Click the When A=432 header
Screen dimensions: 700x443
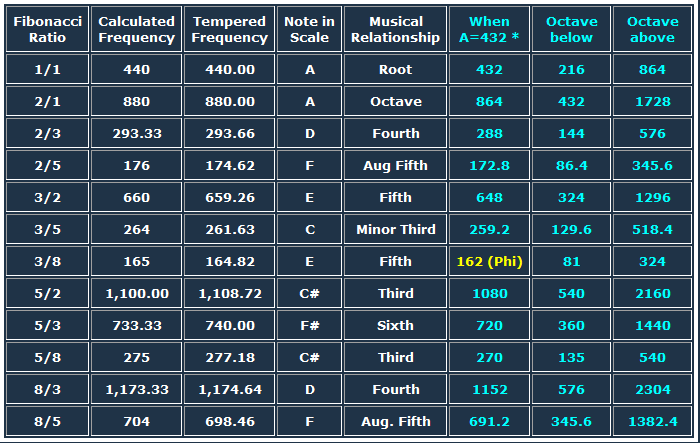click(x=489, y=29)
